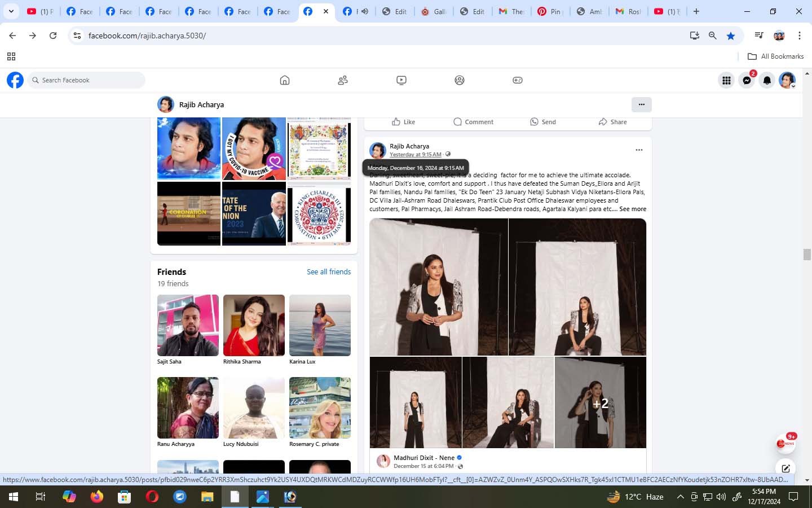Switch to the Pinterest tab
The width and height of the screenshot is (812, 508).
pyautogui.click(x=550, y=11)
